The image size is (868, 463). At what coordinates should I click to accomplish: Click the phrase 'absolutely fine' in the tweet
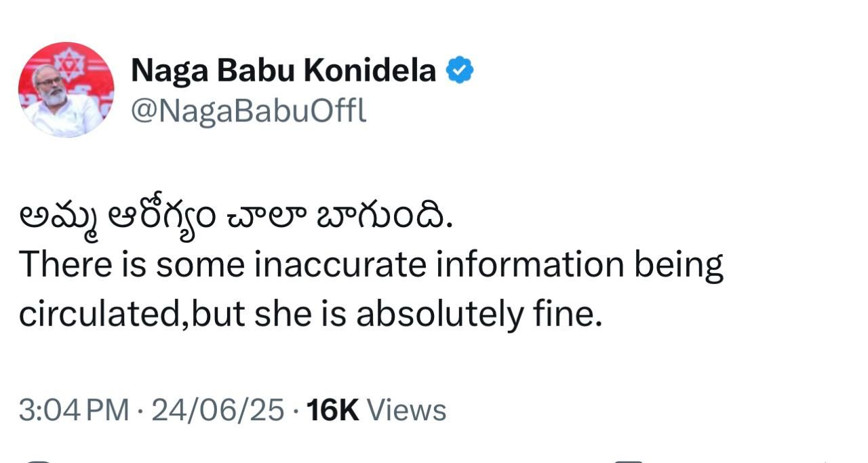tap(479, 314)
